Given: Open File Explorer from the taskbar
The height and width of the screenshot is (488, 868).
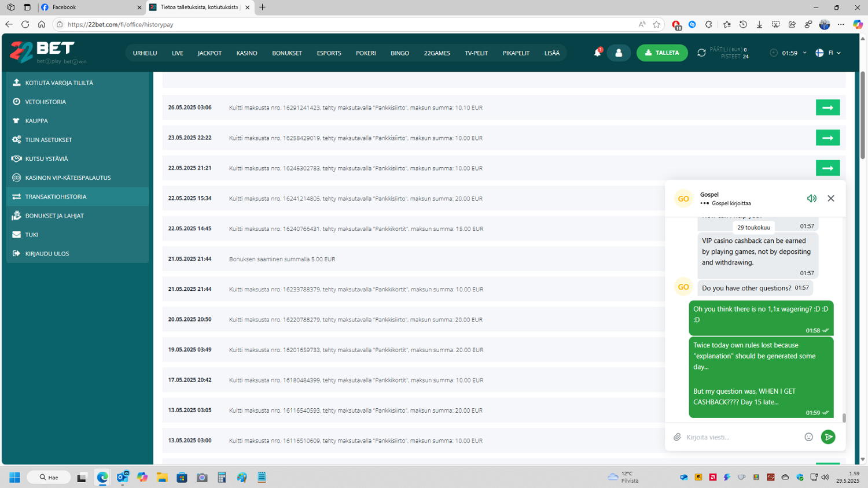Looking at the screenshot, I should tap(162, 478).
